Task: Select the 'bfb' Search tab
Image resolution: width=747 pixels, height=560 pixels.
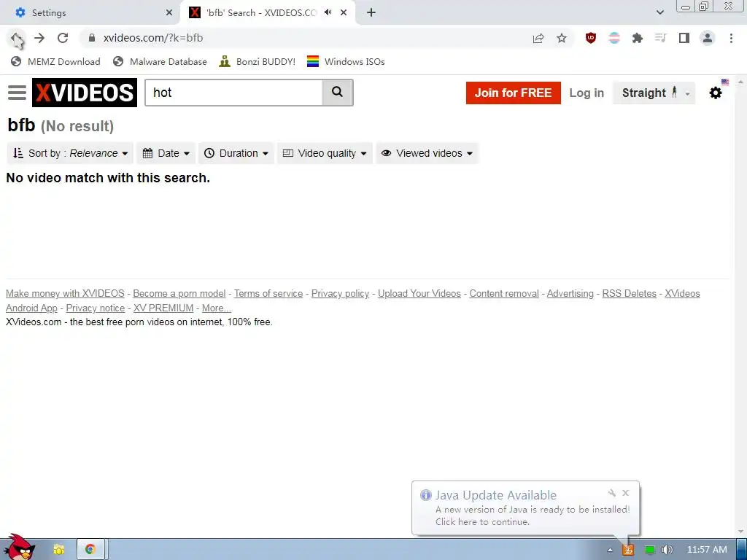Action: click(x=267, y=12)
